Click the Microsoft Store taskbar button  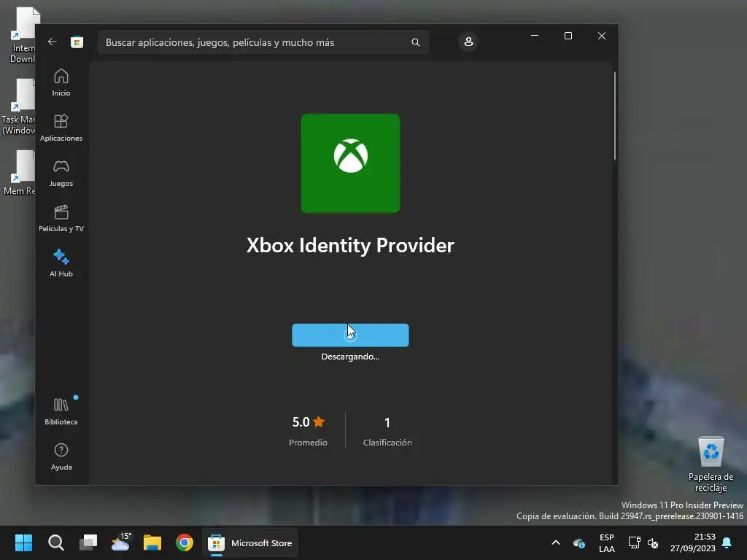(x=251, y=542)
